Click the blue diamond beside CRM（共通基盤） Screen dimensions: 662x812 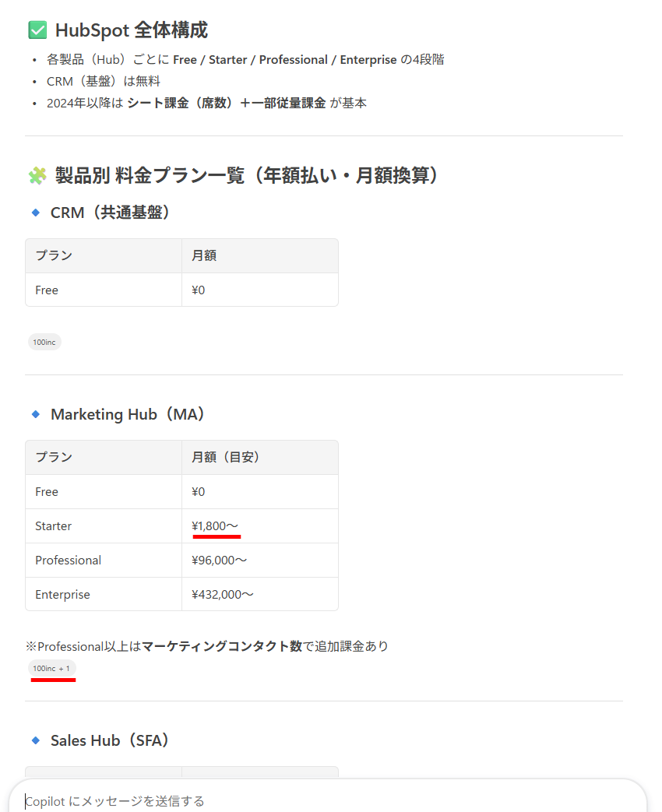coord(35,213)
